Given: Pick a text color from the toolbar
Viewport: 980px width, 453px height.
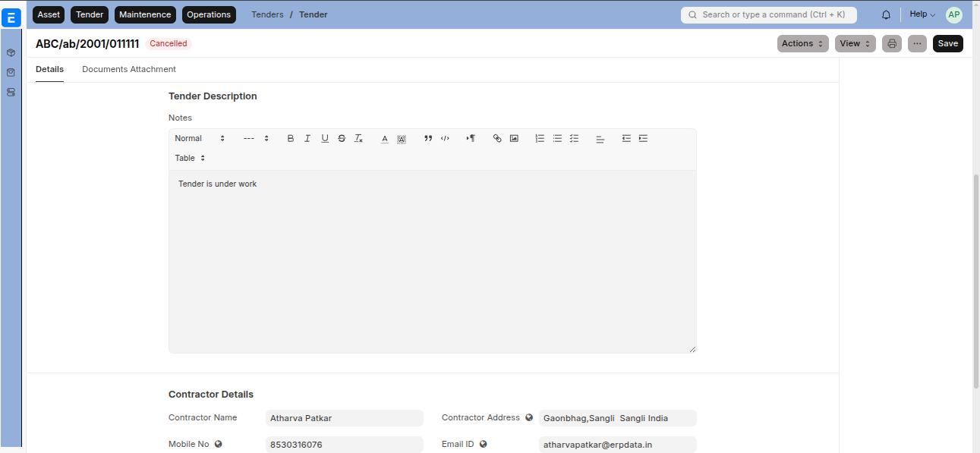Looking at the screenshot, I should coord(385,139).
